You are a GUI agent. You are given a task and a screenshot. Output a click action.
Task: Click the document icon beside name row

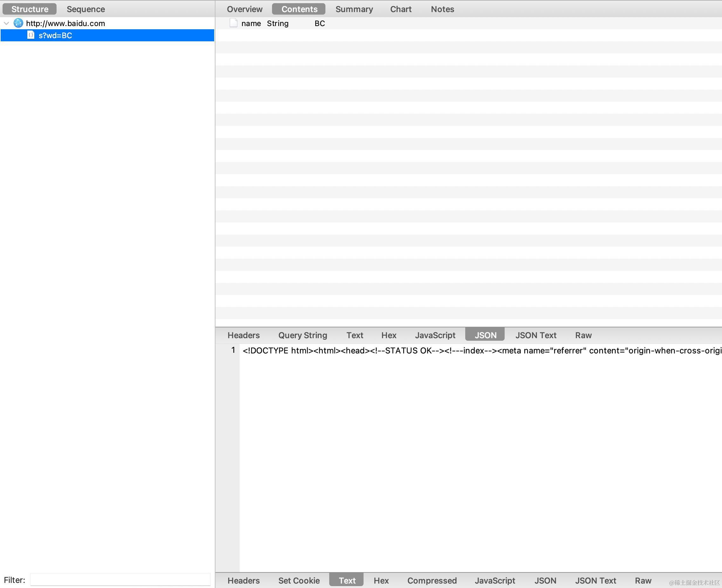point(233,23)
